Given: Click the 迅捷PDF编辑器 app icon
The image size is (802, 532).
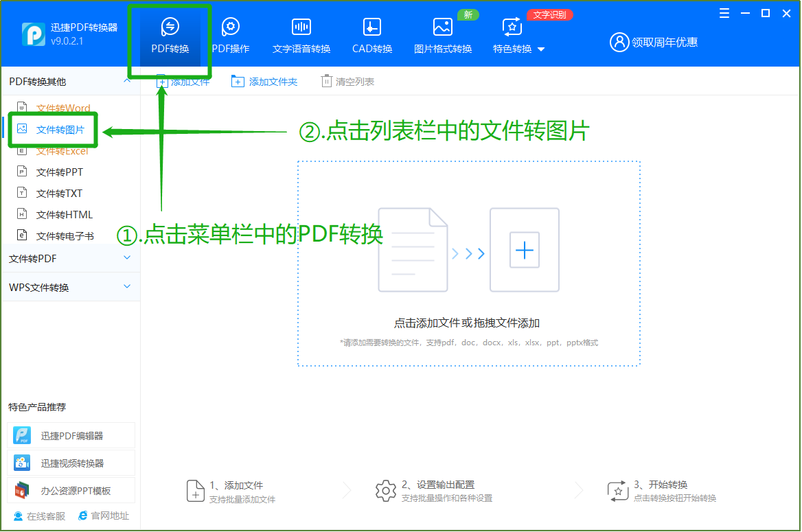Looking at the screenshot, I should [22, 435].
